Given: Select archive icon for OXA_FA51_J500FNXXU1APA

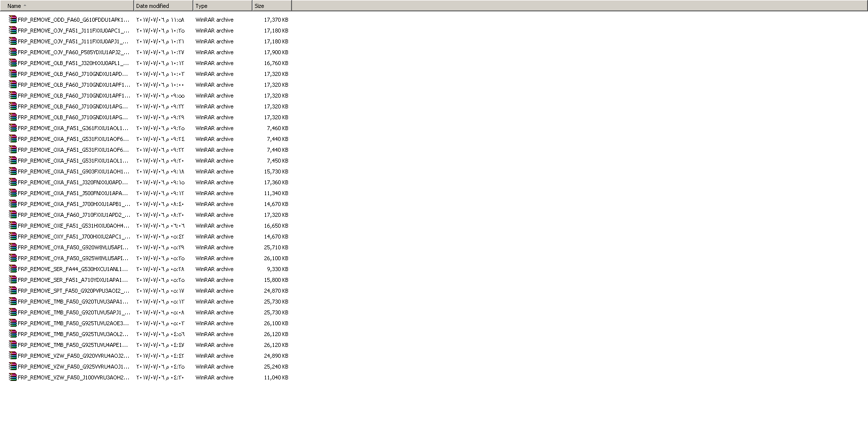Looking at the screenshot, I should tap(13, 193).
